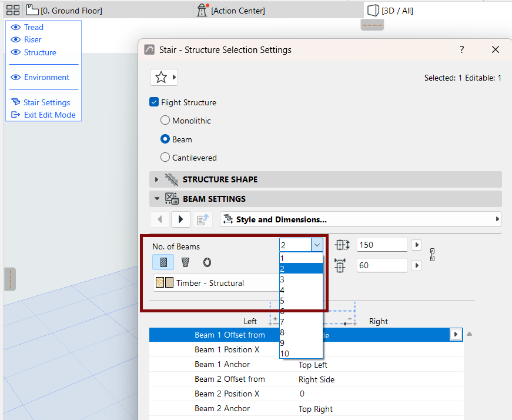
Task: Toggle Environment visibility eye
Action: coord(15,77)
